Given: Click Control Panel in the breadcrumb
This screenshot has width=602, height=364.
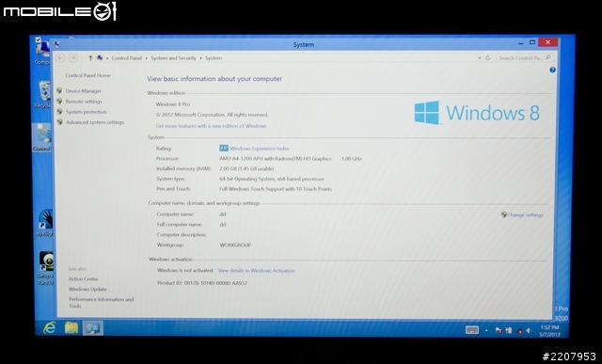Looking at the screenshot, I should pyautogui.click(x=127, y=58).
